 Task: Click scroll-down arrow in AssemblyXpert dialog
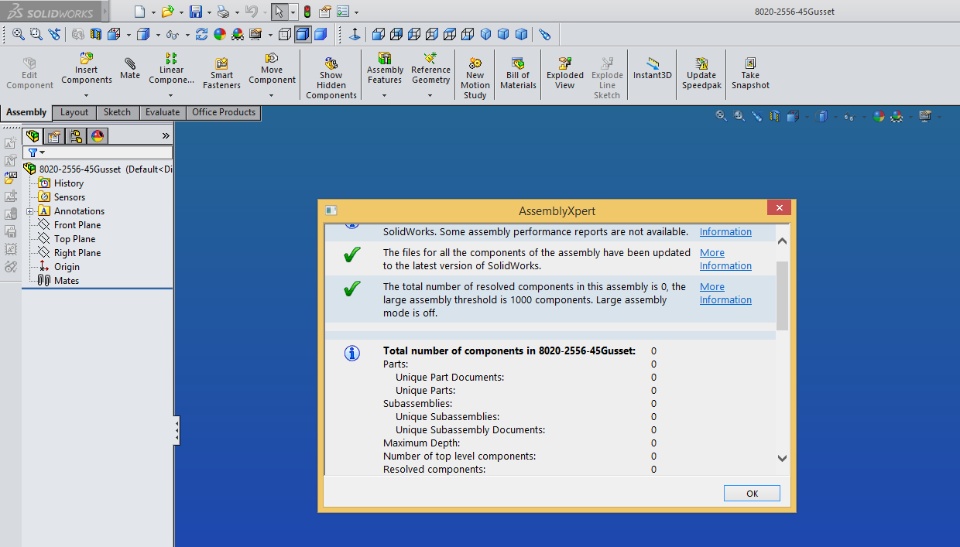(x=782, y=458)
